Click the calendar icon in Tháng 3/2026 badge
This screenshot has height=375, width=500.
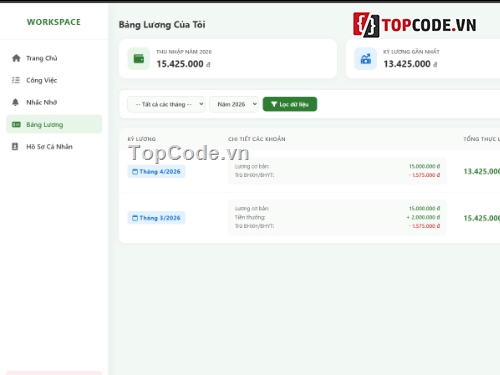tap(135, 218)
